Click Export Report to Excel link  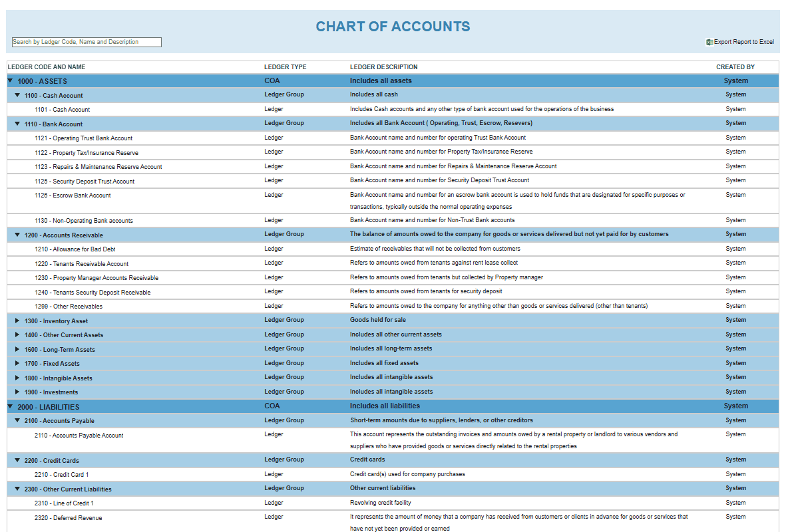click(743, 42)
